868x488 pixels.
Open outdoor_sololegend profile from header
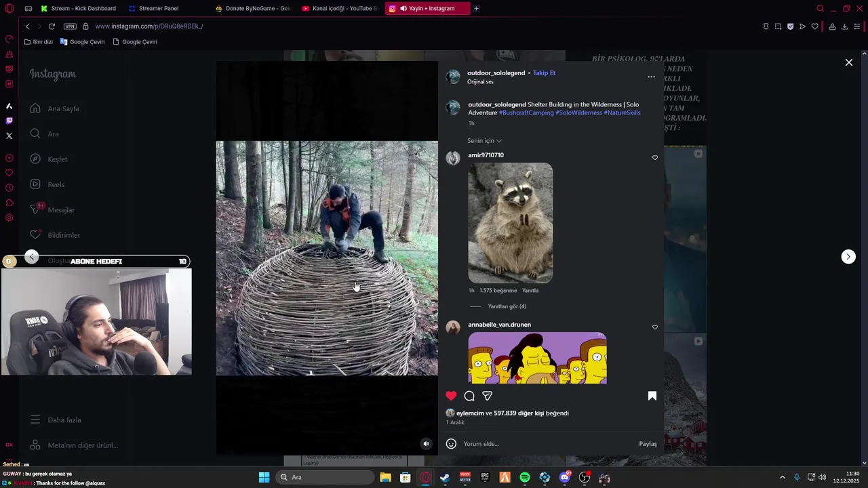(x=496, y=73)
